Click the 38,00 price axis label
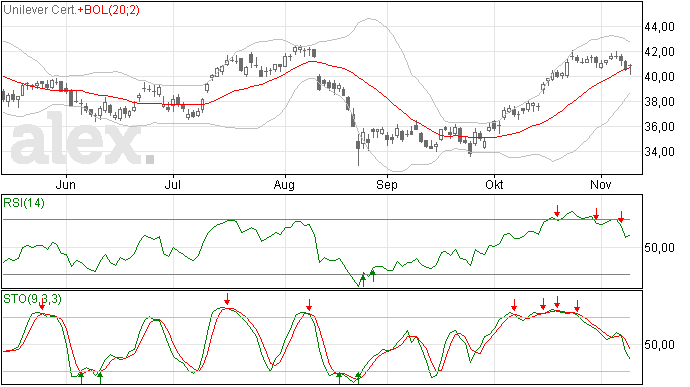The width and height of the screenshot is (690, 387). [659, 102]
